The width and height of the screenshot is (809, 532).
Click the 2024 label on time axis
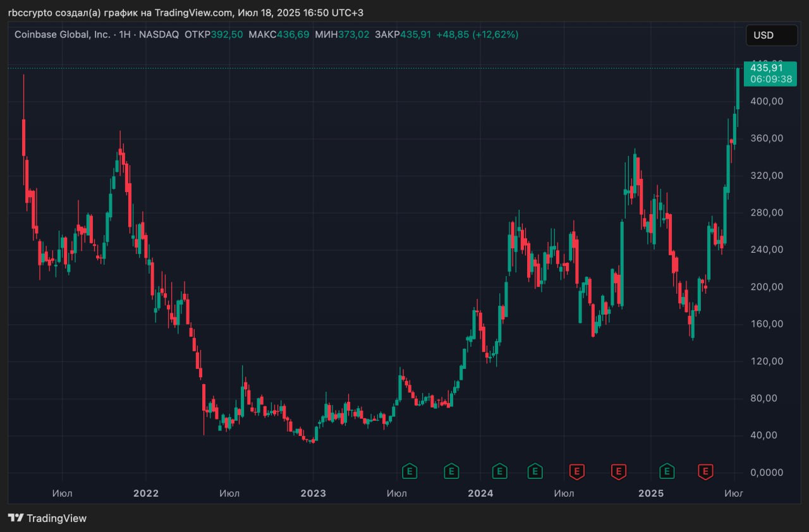(x=480, y=493)
